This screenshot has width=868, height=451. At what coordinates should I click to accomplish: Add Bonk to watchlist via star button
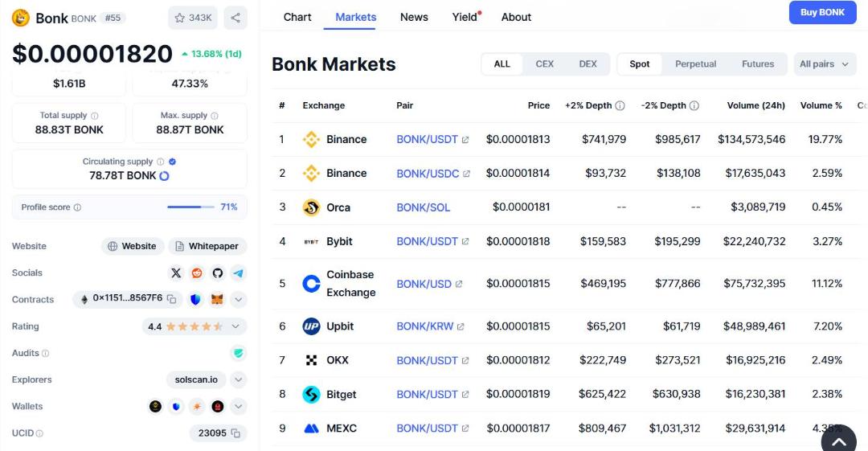pyautogui.click(x=193, y=18)
